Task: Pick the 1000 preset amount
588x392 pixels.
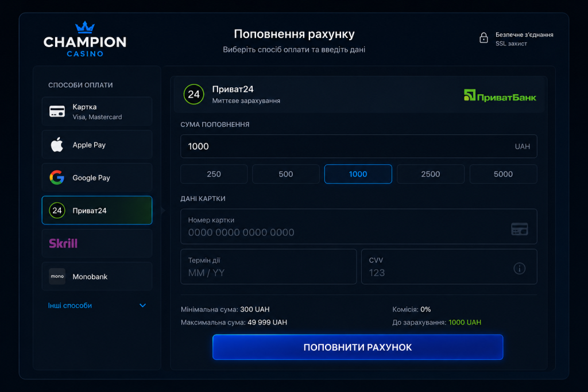Action: 358,174
